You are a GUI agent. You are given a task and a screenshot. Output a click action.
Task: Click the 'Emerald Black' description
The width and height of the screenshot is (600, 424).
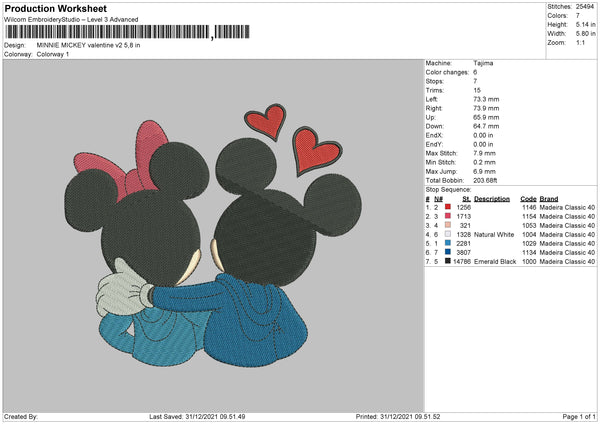495,262
